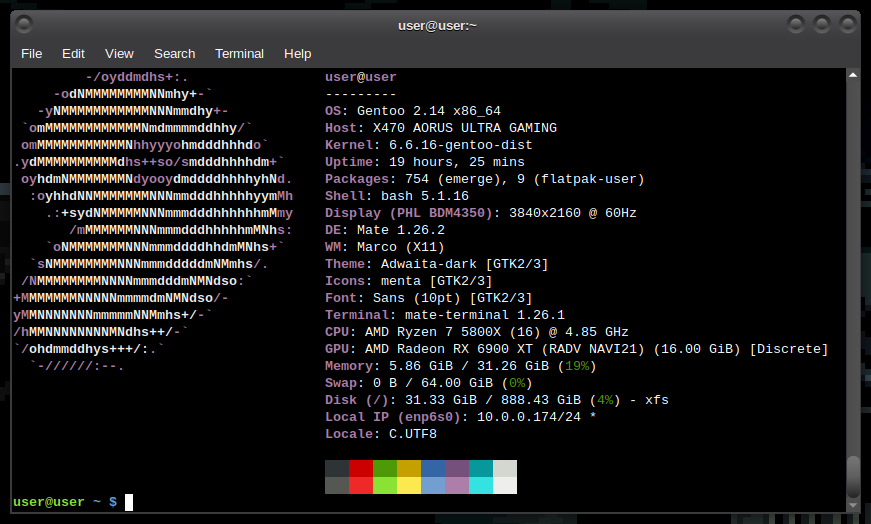
Task: Click the pink-mauve color block in bottom row
Action: point(457,485)
